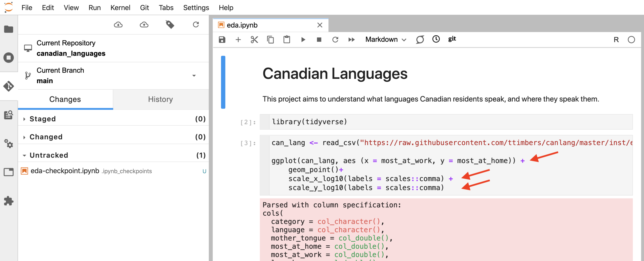Viewport: 644px width, 261px height.
Task: Run the selected cell
Action: click(x=303, y=40)
